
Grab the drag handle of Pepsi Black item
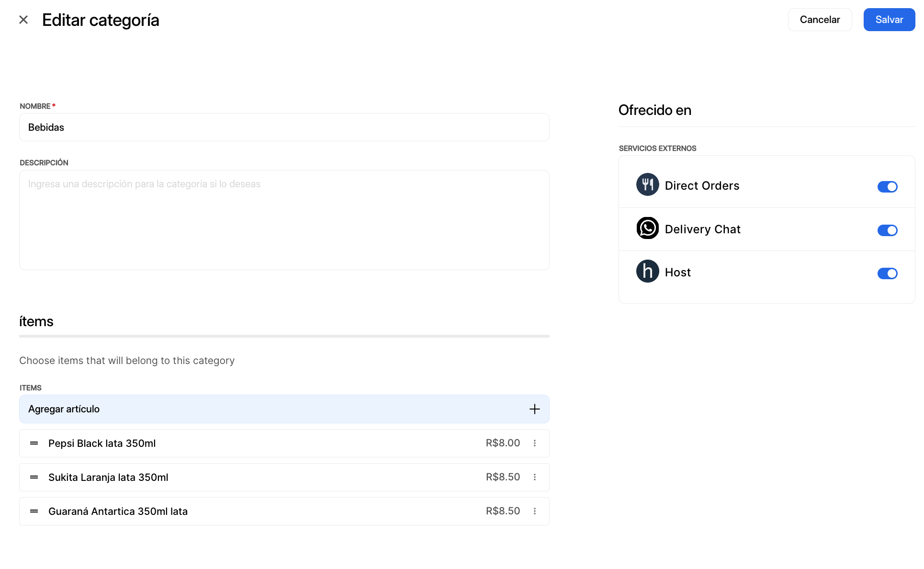click(x=34, y=443)
